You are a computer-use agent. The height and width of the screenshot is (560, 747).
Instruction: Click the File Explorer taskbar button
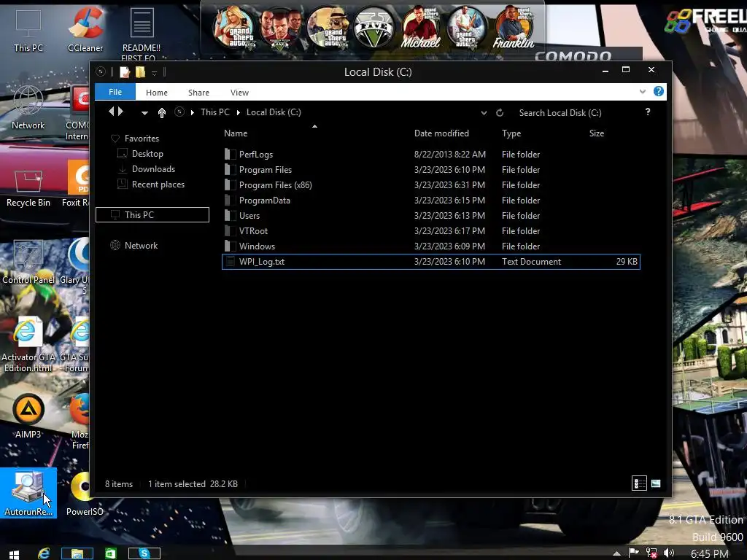(77, 553)
